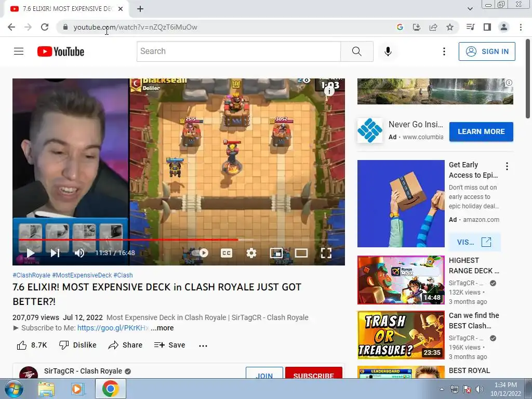View site information lock icon

(x=65, y=27)
